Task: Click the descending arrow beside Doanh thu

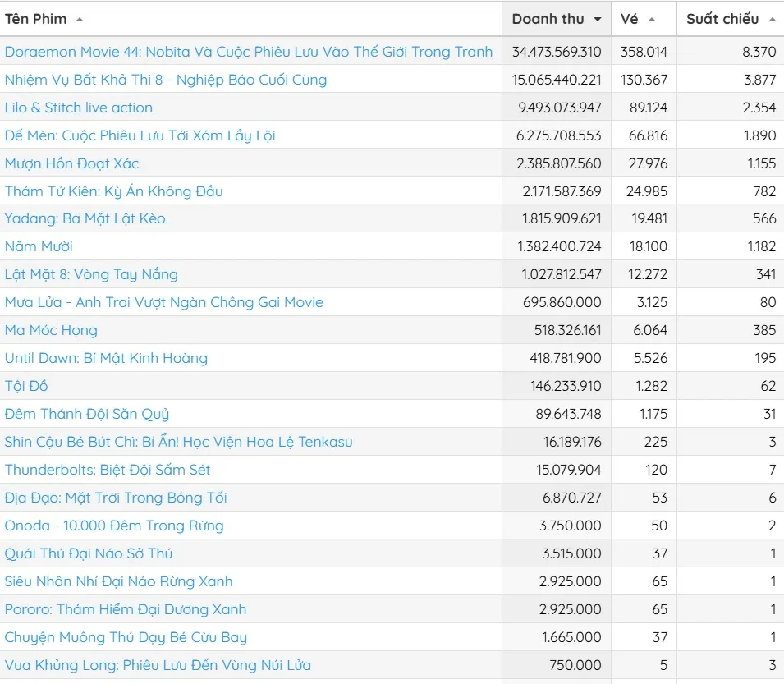Action: point(597,19)
